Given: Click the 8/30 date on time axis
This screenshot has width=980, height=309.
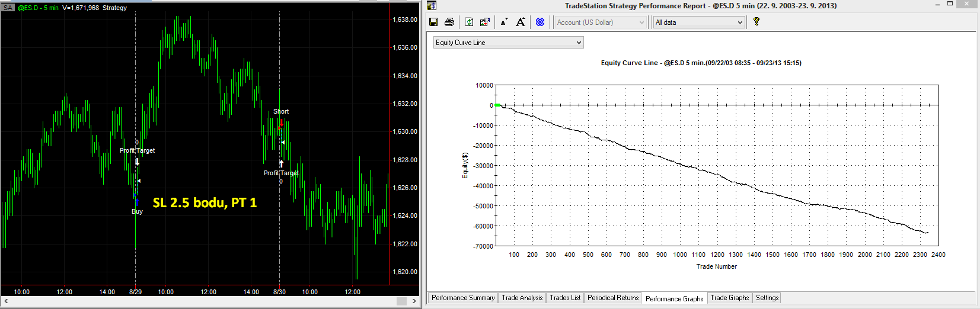Looking at the screenshot, I should click(279, 292).
